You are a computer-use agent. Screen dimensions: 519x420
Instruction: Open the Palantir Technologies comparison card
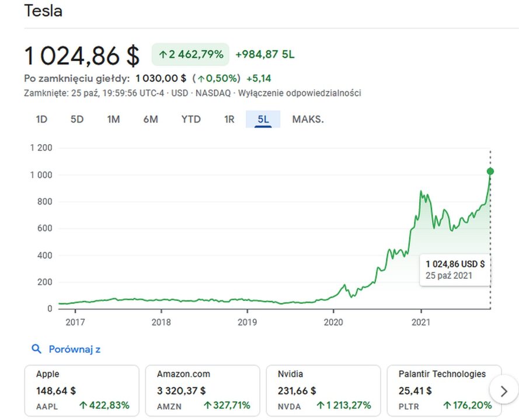tap(444, 391)
